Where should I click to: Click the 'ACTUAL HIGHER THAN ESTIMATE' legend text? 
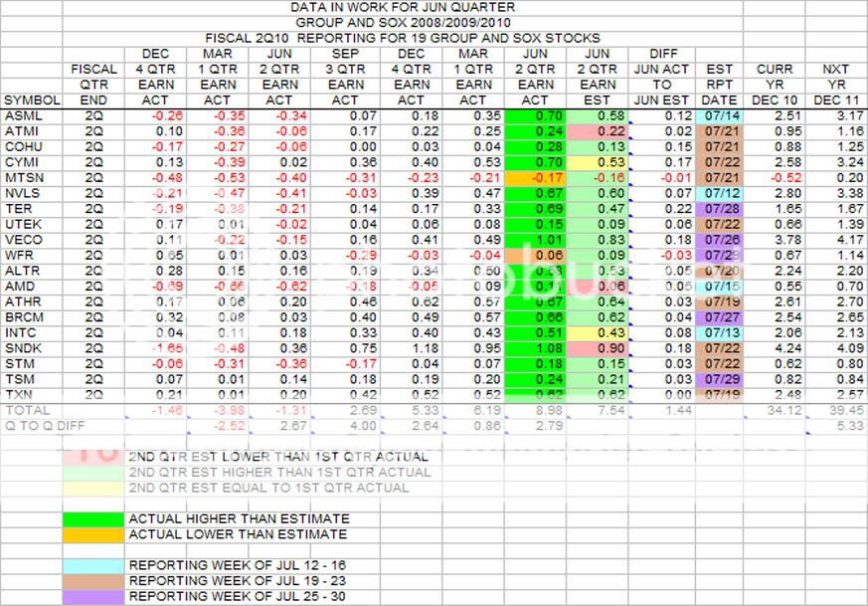click(x=239, y=518)
